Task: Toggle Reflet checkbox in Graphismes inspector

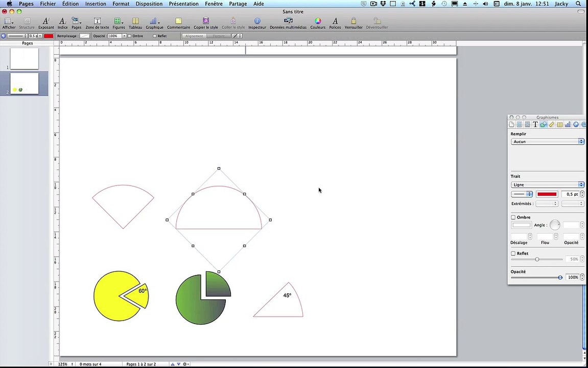Action: (x=513, y=253)
